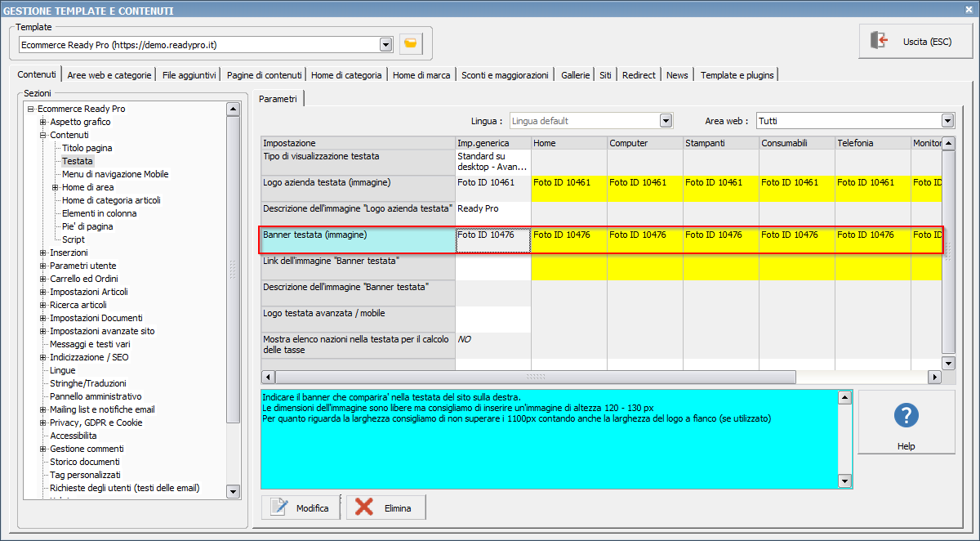980x541 pixels.
Task: Click yellow Banner testata cell under Home
Action: coord(568,239)
